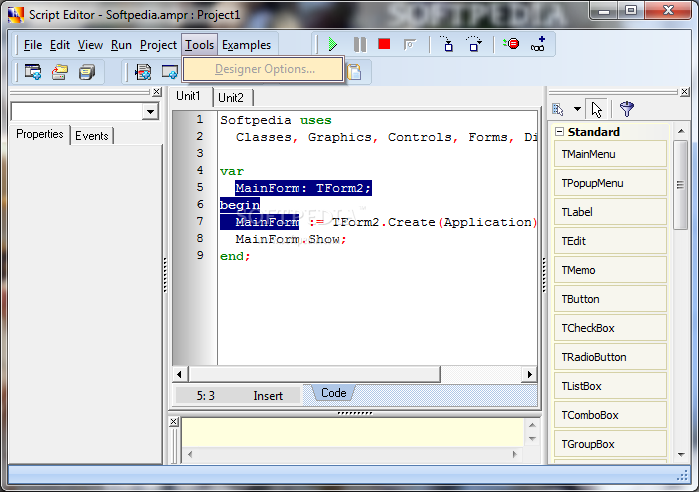699x492 pixels.
Task: Select the TCheckBox component
Action: point(610,328)
